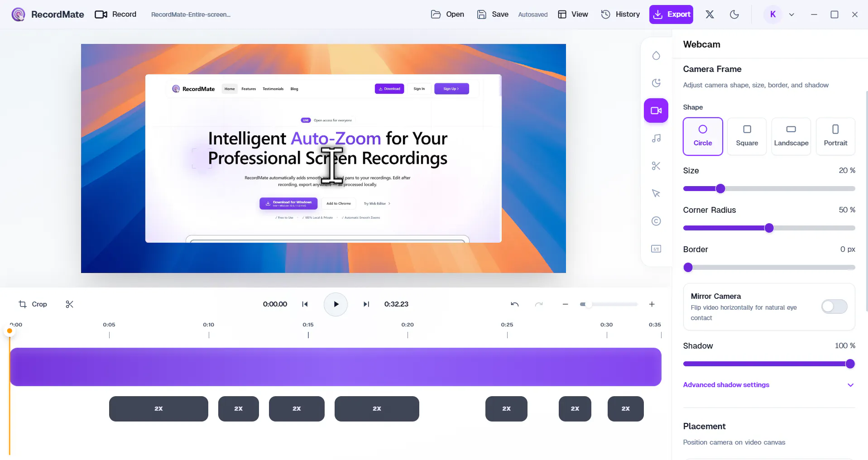Redo the last undone edit

click(x=539, y=304)
